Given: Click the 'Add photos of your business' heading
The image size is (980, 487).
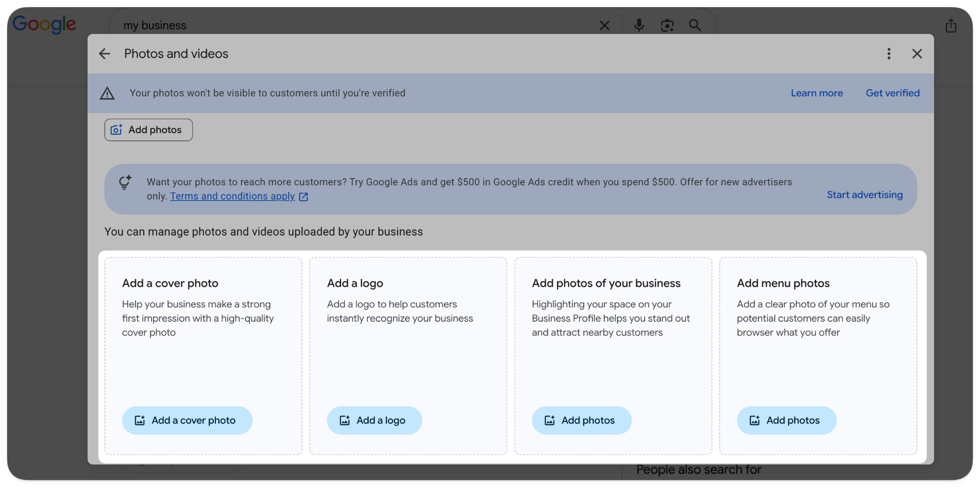Looking at the screenshot, I should 606,283.
